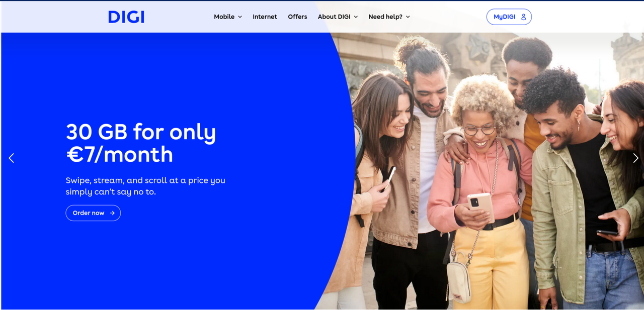Click the user profile icon in MyDIGI

(523, 17)
